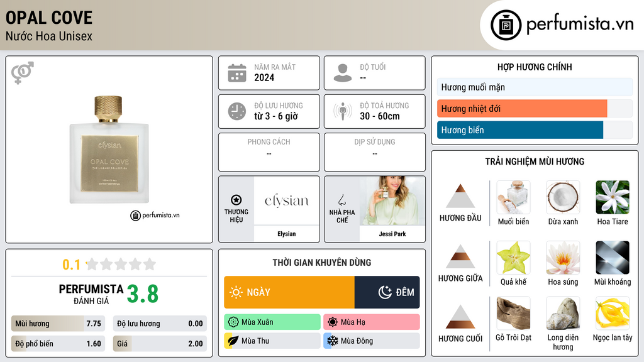Select the Hương muối mặn accord bar

coord(535,87)
